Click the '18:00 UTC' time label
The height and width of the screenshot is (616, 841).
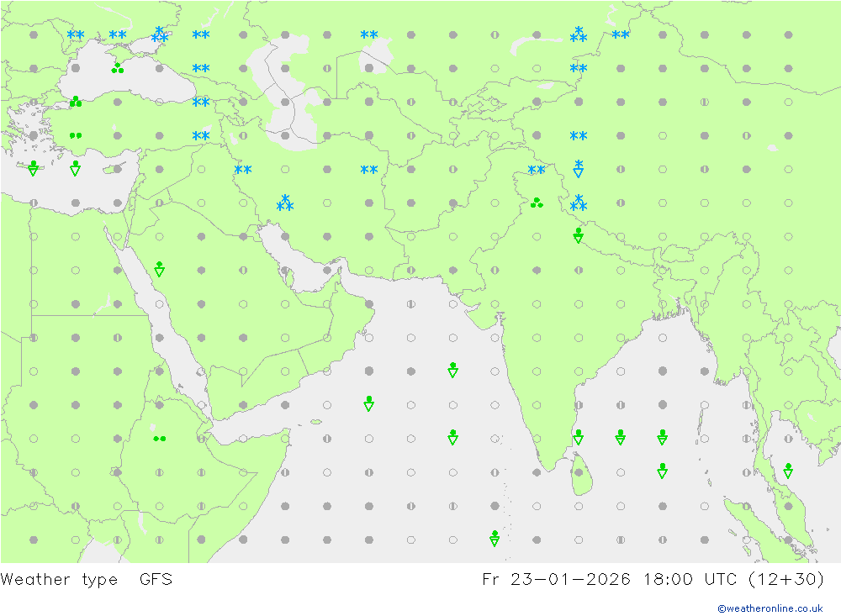point(691,580)
